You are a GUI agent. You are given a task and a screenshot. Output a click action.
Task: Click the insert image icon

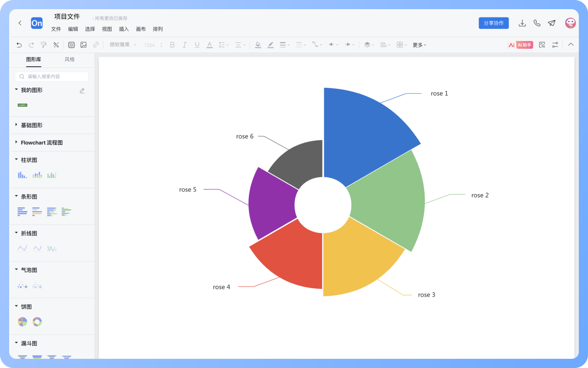[x=84, y=45]
